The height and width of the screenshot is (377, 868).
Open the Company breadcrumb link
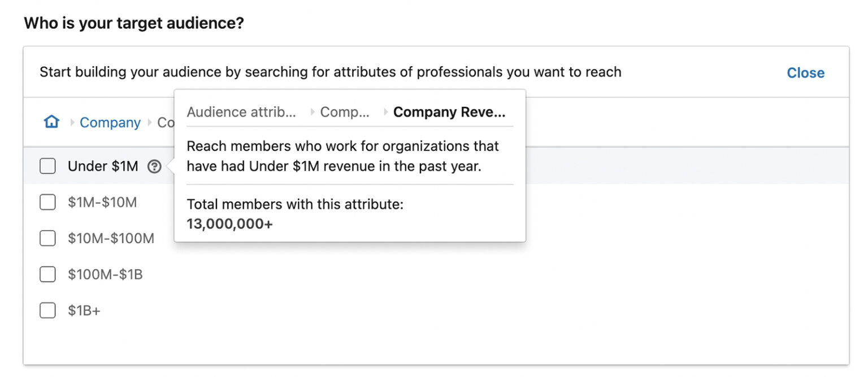(x=110, y=123)
